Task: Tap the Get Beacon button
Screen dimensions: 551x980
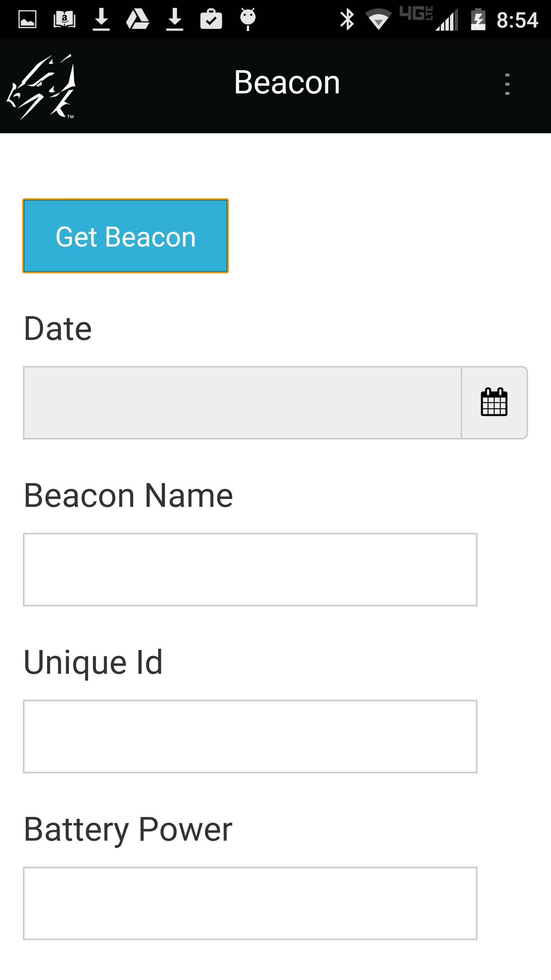Action: 126,236
